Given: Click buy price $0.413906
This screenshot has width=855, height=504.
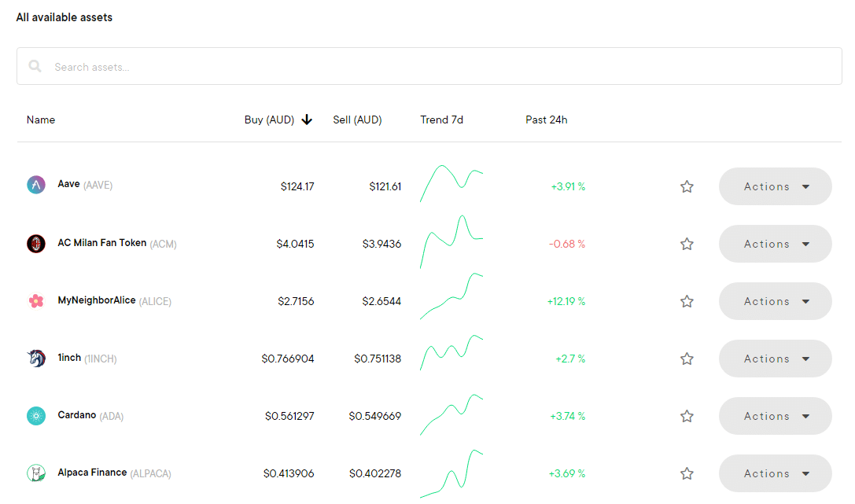Looking at the screenshot, I should (x=289, y=473).
